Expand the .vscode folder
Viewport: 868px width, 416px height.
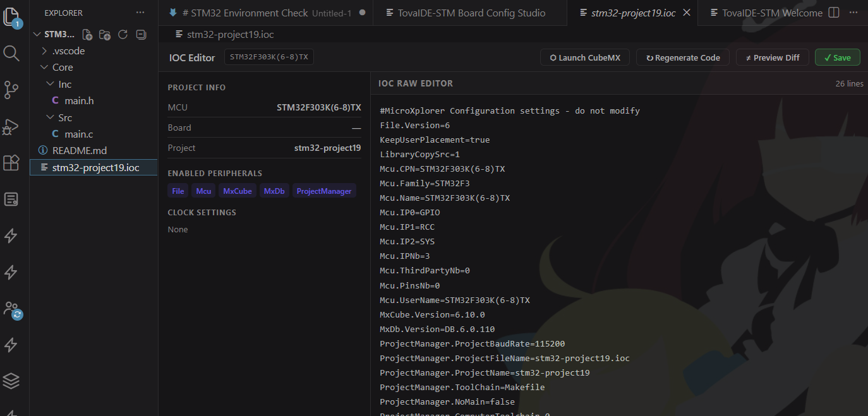pos(68,51)
